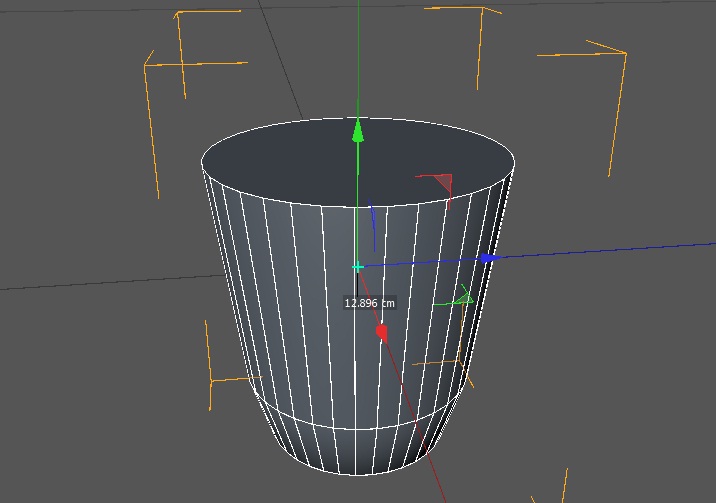Viewport: 716px width, 503px height.
Task: Click the blue Z-axis arrow handle
Action: (492, 258)
